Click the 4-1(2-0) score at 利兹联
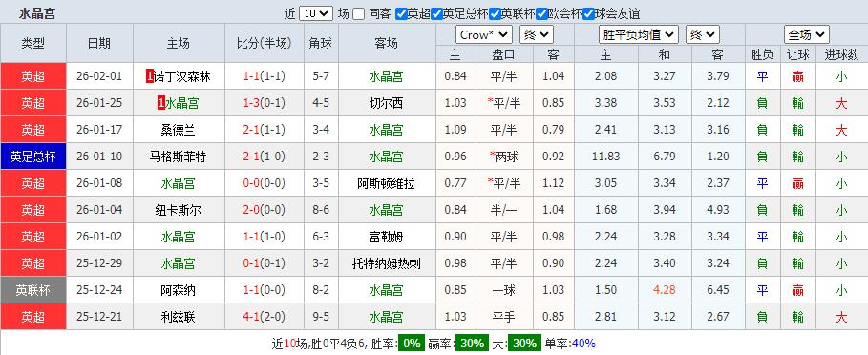The width and height of the screenshot is (868, 355). click(x=265, y=318)
